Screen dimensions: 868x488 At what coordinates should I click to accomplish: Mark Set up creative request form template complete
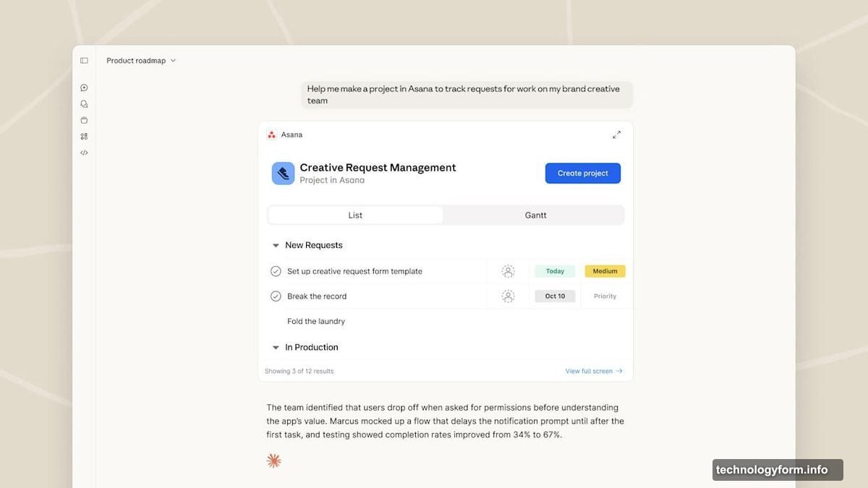point(276,271)
